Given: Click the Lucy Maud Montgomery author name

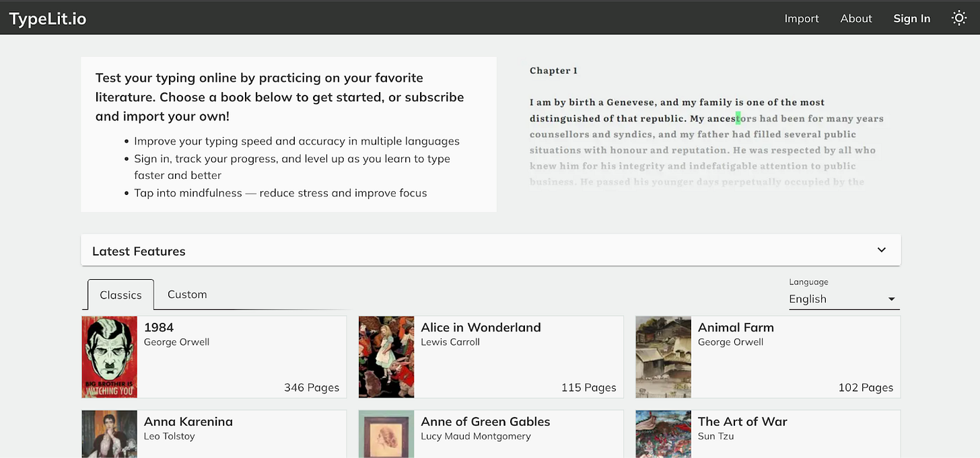Looking at the screenshot, I should coord(476,436).
